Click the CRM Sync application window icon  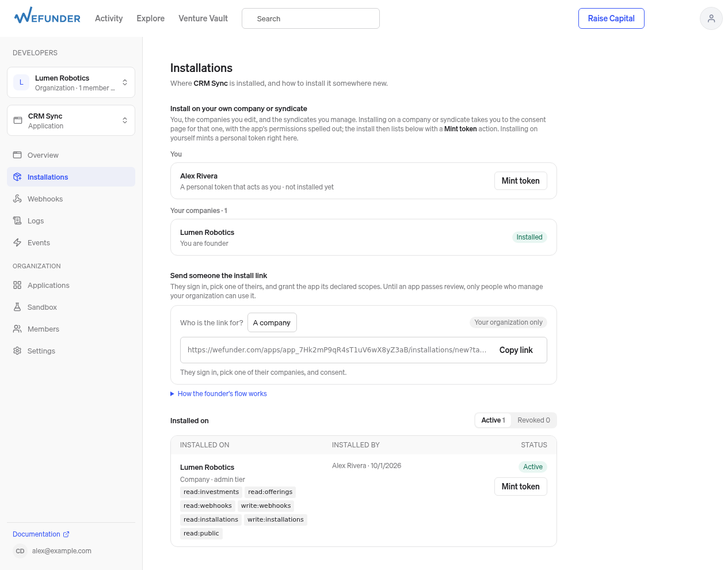pos(18,120)
